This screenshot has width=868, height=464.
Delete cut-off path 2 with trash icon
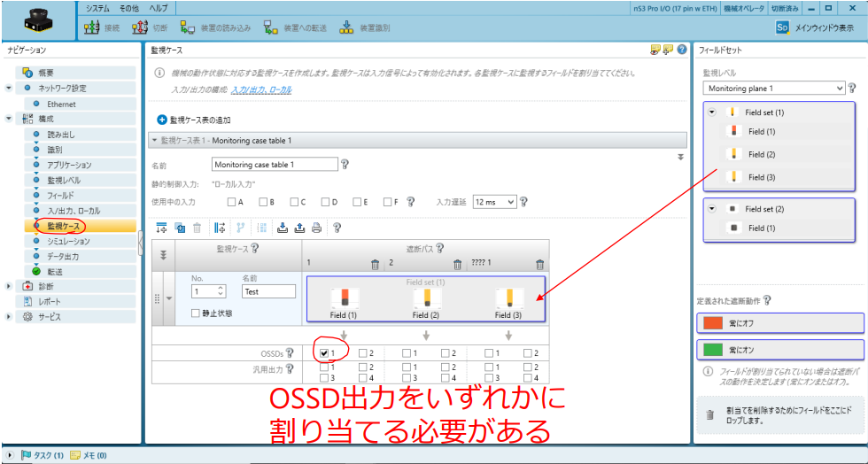pos(457,264)
